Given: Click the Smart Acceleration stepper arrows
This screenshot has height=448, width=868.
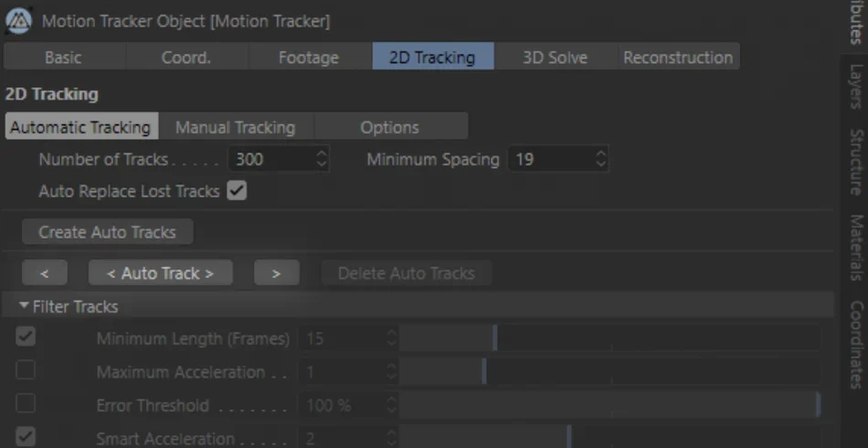Looking at the screenshot, I should point(392,439).
